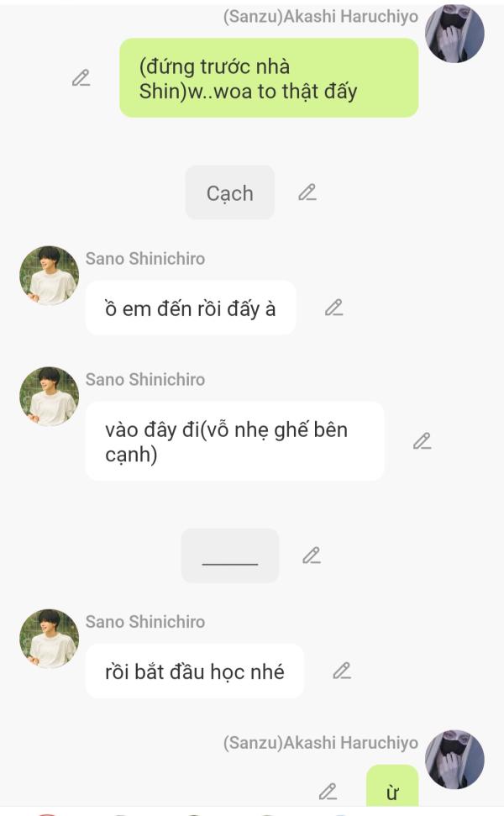The image size is (504, 816).
Task: Click the "Sano Shinichiro" name above "vào đây đi"
Action: click(145, 380)
